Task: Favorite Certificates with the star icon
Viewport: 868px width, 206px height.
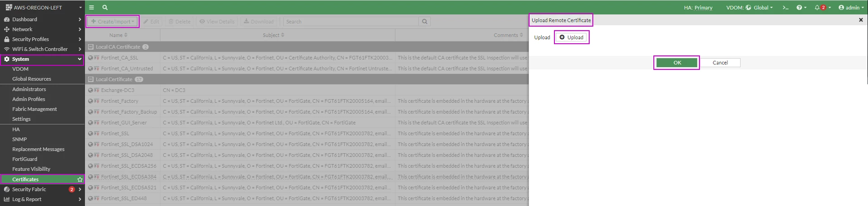Action: (80, 179)
